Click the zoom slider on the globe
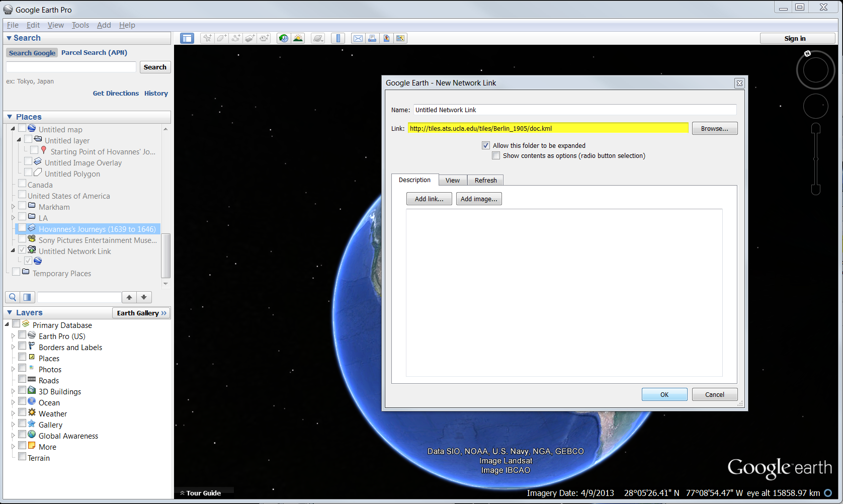 pyautogui.click(x=816, y=159)
